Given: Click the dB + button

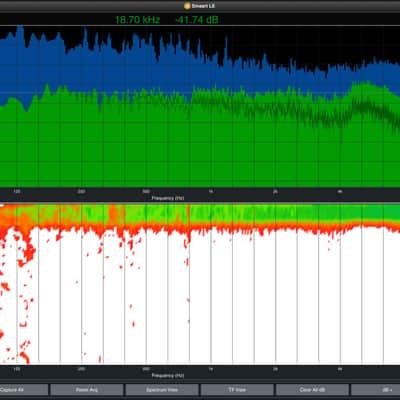Looking at the screenshot, I should [x=376, y=389].
